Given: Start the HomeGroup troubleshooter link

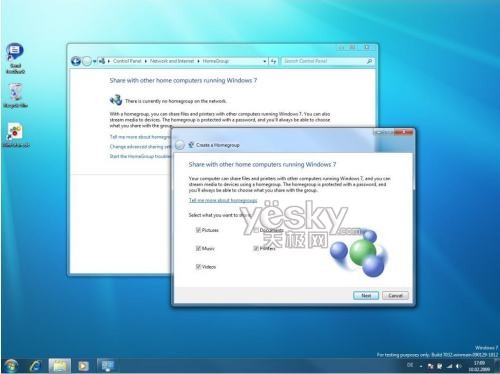Looking at the screenshot, I should click(140, 156).
